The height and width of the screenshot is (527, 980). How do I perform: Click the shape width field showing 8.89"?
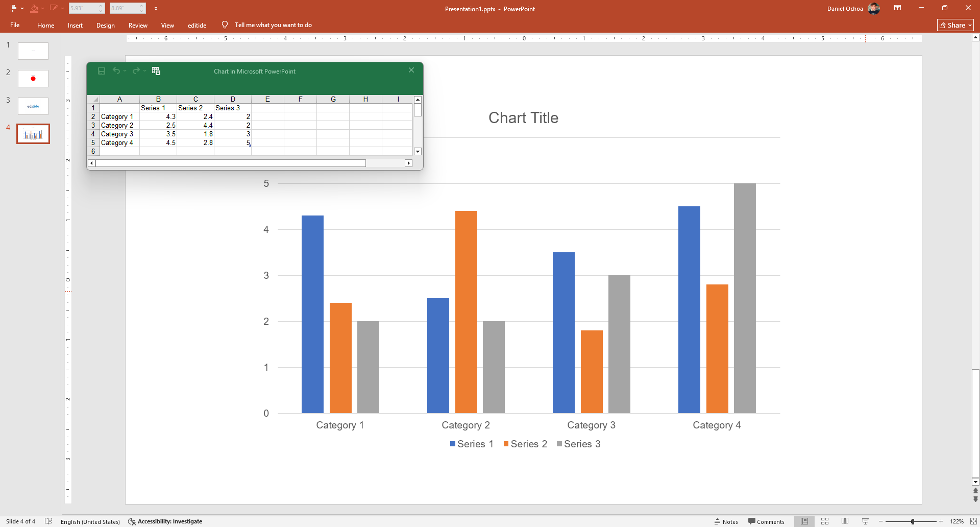click(x=124, y=8)
